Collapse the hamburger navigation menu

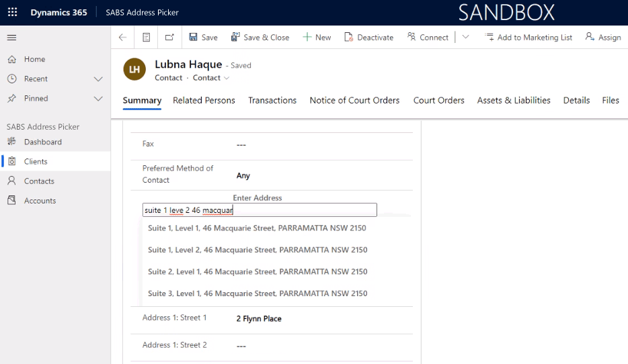pos(11,38)
